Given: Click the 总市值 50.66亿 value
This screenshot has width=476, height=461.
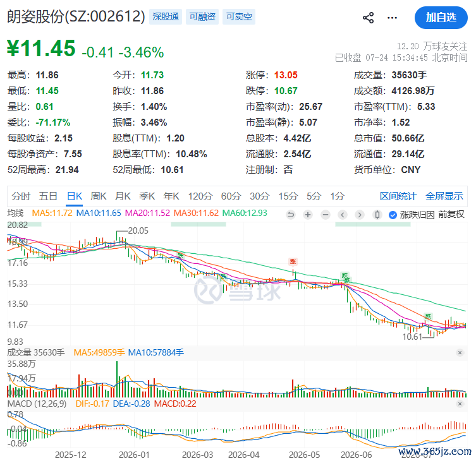Looking at the screenshot, I should tap(408, 138).
